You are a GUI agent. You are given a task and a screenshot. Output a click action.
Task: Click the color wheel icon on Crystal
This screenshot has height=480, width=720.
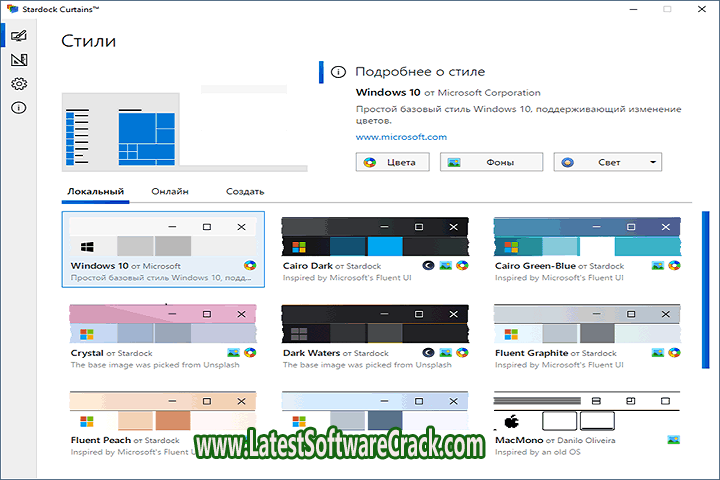click(x=249, y=353)
